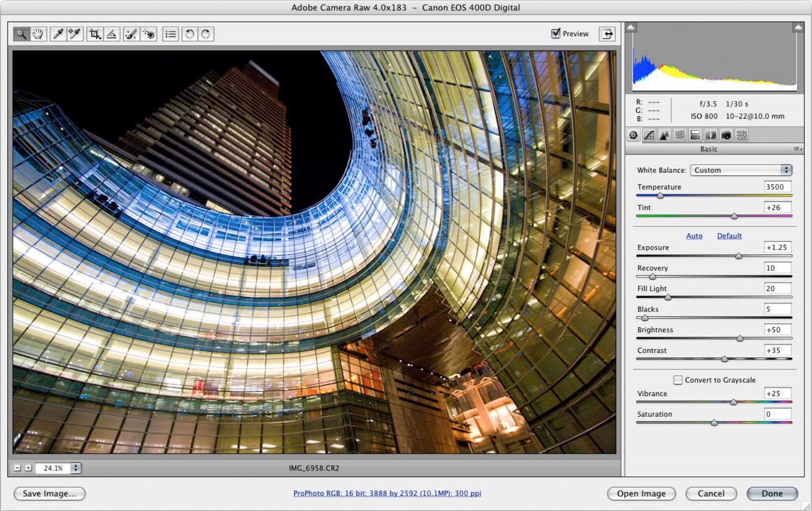Switch to the Tone Curve tab

click(649, 135)
